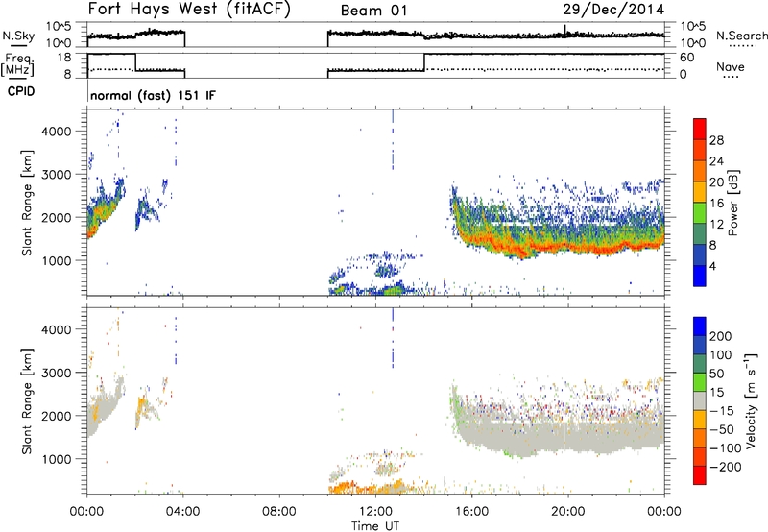Click the 'Time UT' axis label
This screenshot has width=768, height=532.
(375, 526)
